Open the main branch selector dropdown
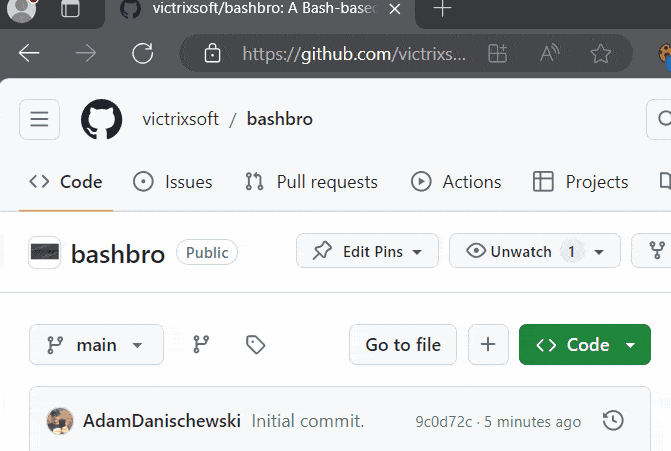The image size is (671, 451). [x=96, y=345]
